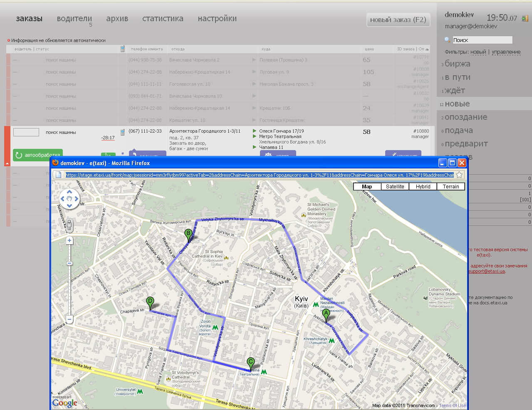Click the Teatralna metro station icon
The width and height of the screenshot is (532, 410).
[x=264, y=372]
